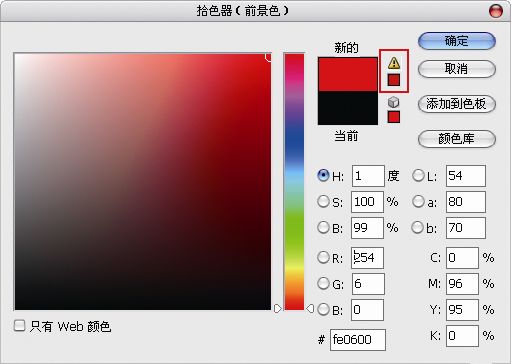The image size is (511, 364).
Task: Enable the Only Web Colors checkbox
Action: (19, 326)
